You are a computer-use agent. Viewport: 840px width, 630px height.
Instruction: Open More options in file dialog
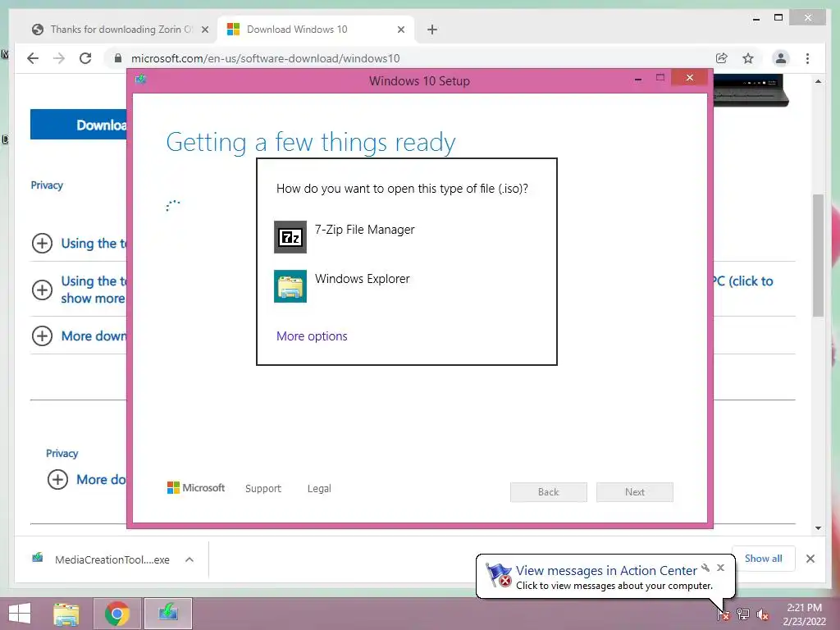tap(312, 336)
